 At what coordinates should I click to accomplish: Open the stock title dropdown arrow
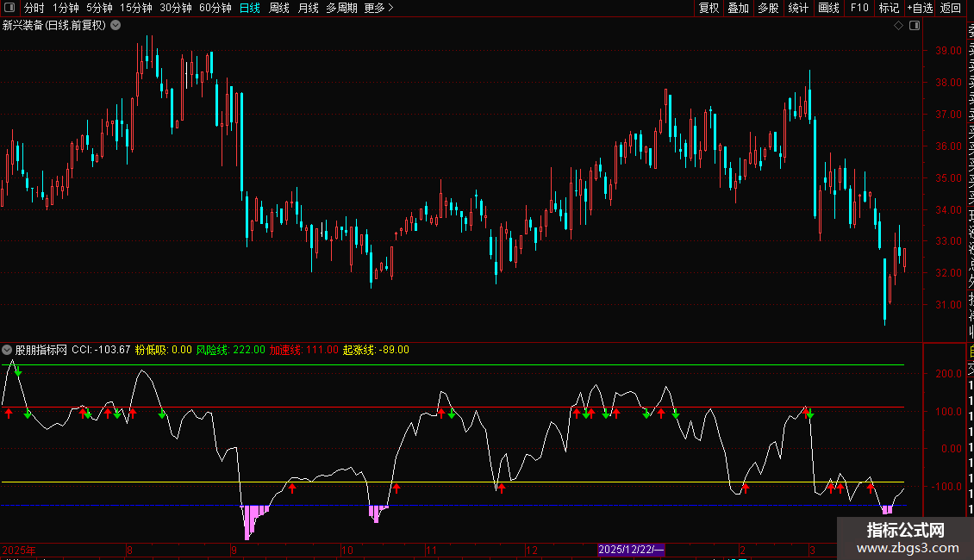point(116,26)
